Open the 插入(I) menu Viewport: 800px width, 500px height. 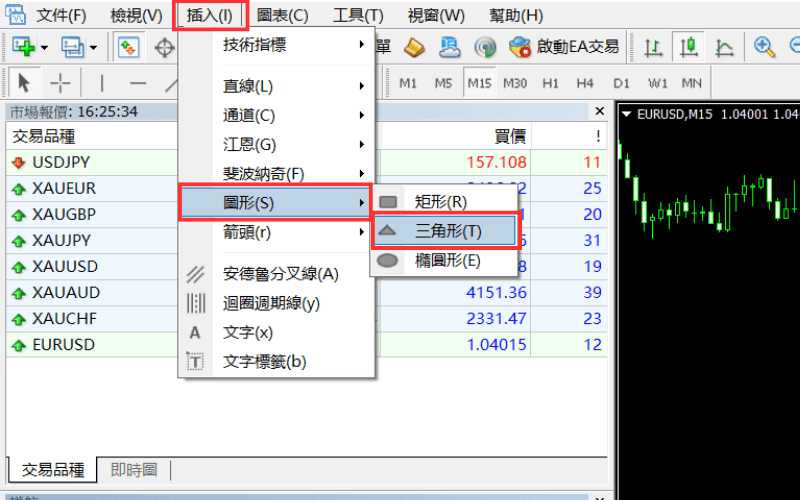210,15
